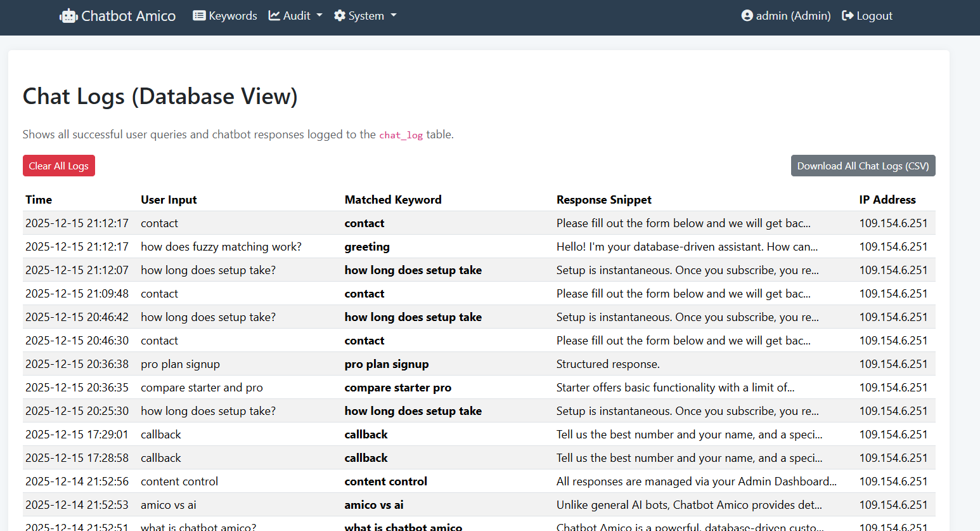Viewport: 980px width, 531px height.
Task: Open Chatbot Amico home via the brand link
Action: tap(118, 15)
